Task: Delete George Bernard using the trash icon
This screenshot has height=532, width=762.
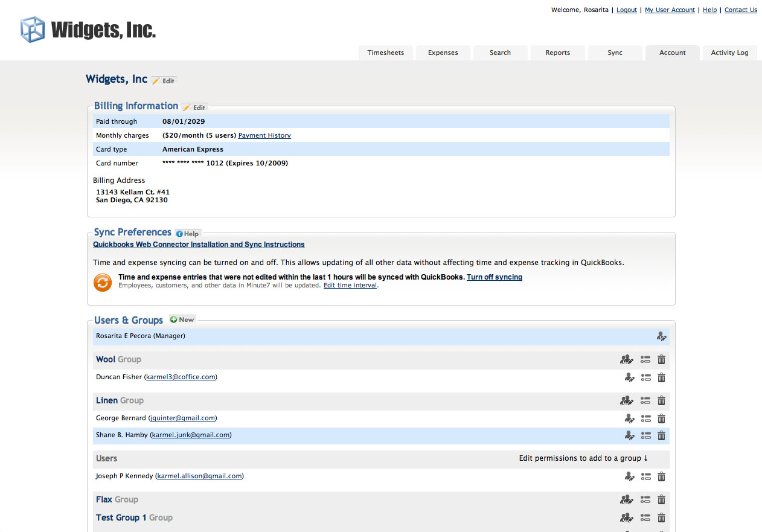Action: click(661, 418)
